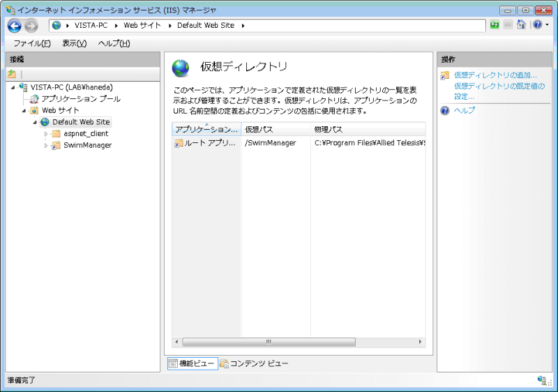558x392 pixels.
Task: Click the IIS Manager title bar icon
Action: tap(10, 10)
